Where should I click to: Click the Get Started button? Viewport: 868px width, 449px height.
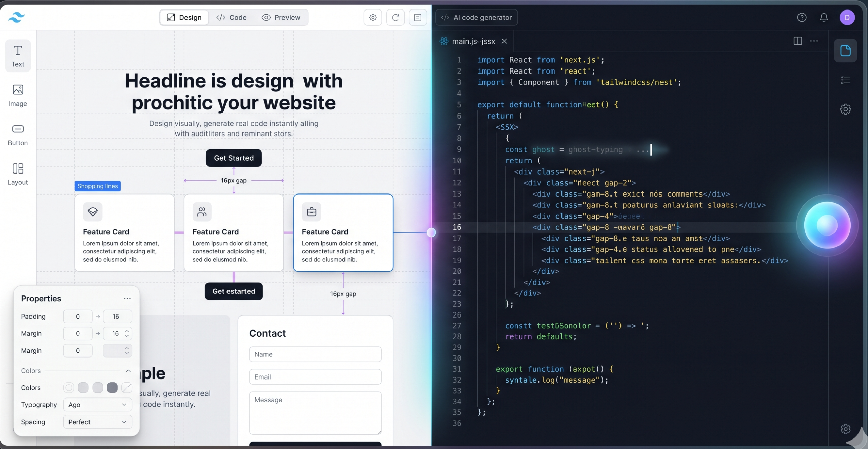coord(234,158)
